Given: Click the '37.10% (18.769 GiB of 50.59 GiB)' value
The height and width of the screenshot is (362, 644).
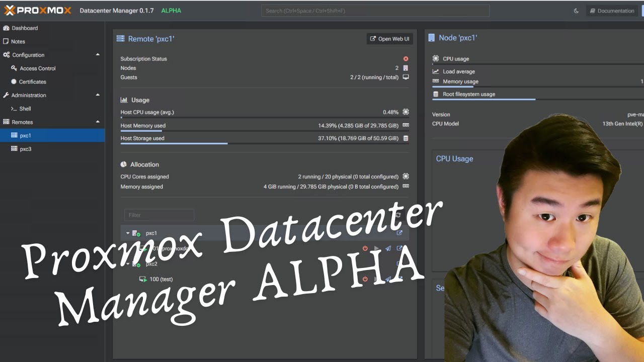Looking at the screenshot, I should tap(358, 138).
